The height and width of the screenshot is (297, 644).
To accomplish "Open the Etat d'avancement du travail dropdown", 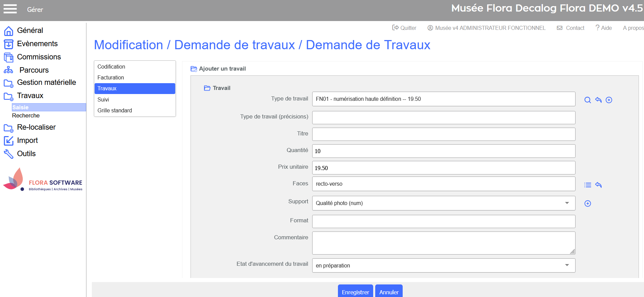I will (443, 265).
